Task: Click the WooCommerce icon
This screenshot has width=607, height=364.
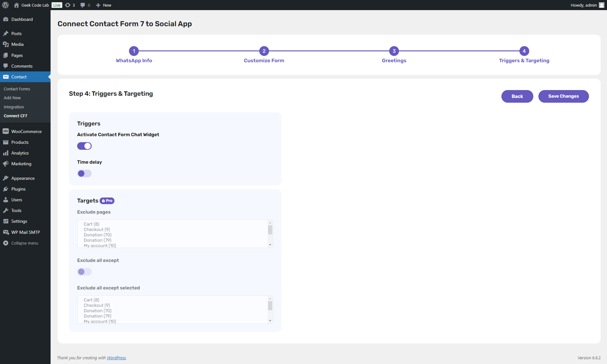Action: [x=6, y=131]
